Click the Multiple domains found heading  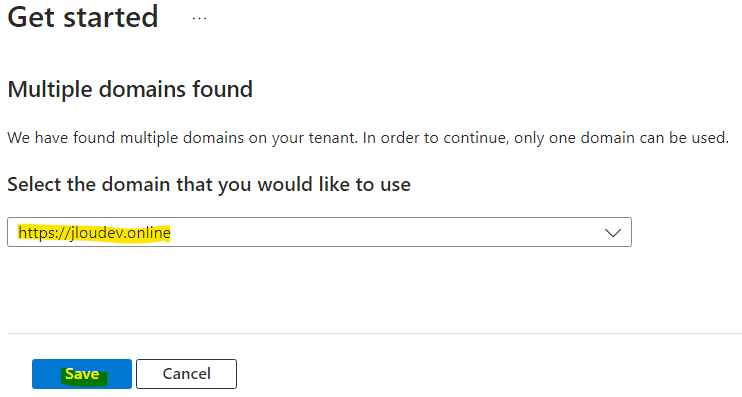(130, 89)
